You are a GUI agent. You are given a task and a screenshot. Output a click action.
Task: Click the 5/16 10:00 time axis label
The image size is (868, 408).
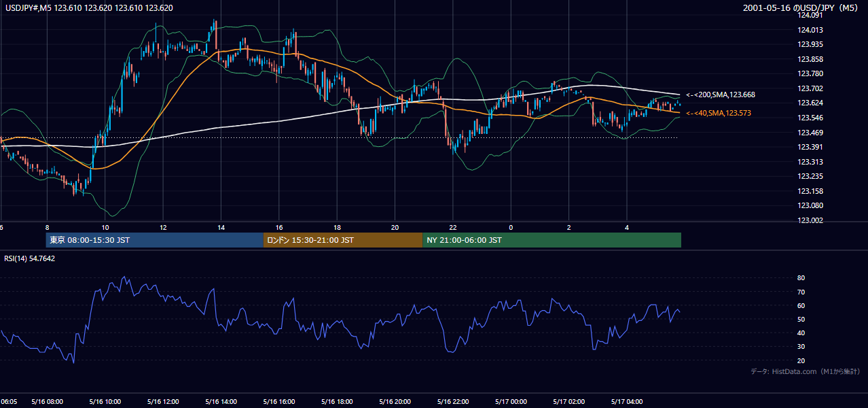(x=105, y=402)
